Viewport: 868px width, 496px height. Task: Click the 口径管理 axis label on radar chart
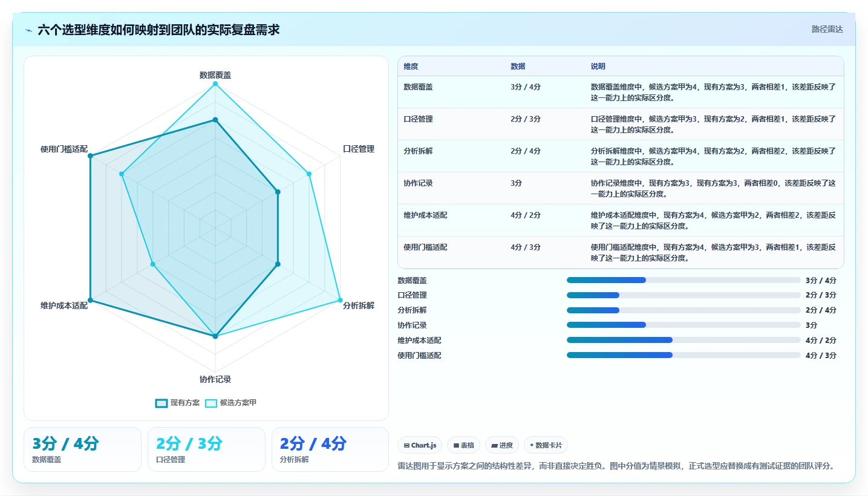pyautogui.click(x=359, y=149)
